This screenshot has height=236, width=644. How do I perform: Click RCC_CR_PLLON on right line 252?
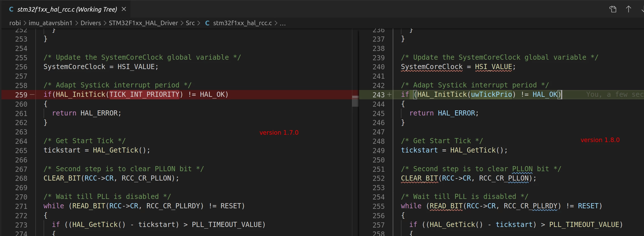point(504,178)
